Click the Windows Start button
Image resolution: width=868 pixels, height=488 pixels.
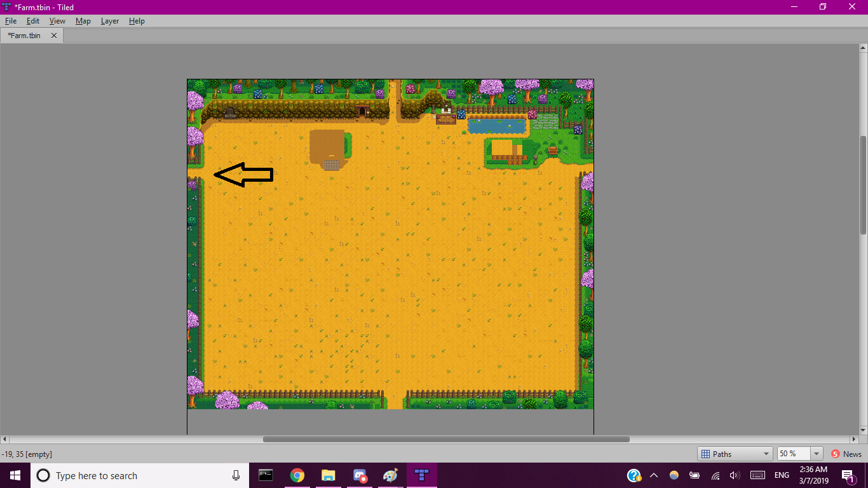pyautogui.click(x=15, y=475)
